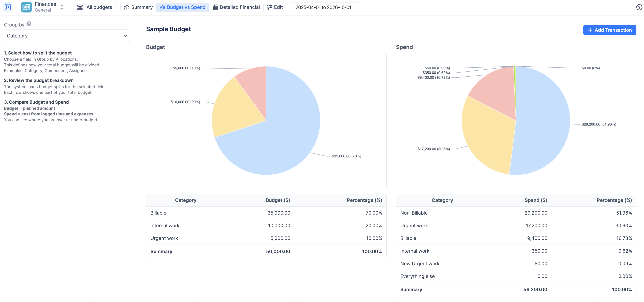Select the Budget vs Spend tab

(183, 7)
